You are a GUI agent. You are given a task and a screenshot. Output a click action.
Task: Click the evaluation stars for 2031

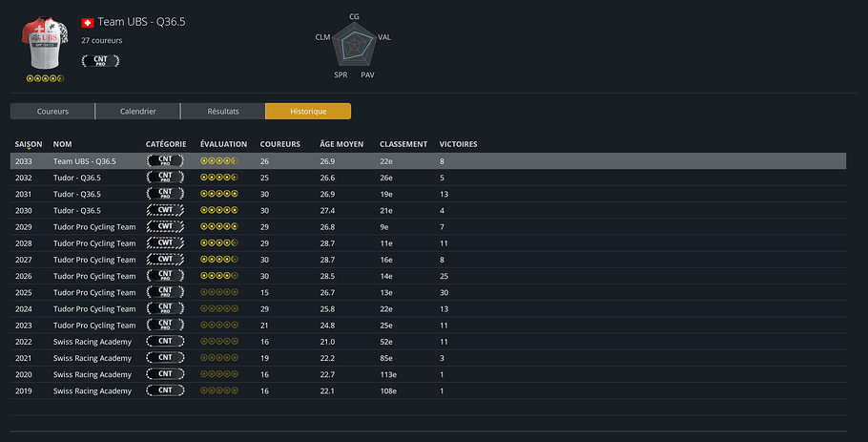click(x=219, y=194)
